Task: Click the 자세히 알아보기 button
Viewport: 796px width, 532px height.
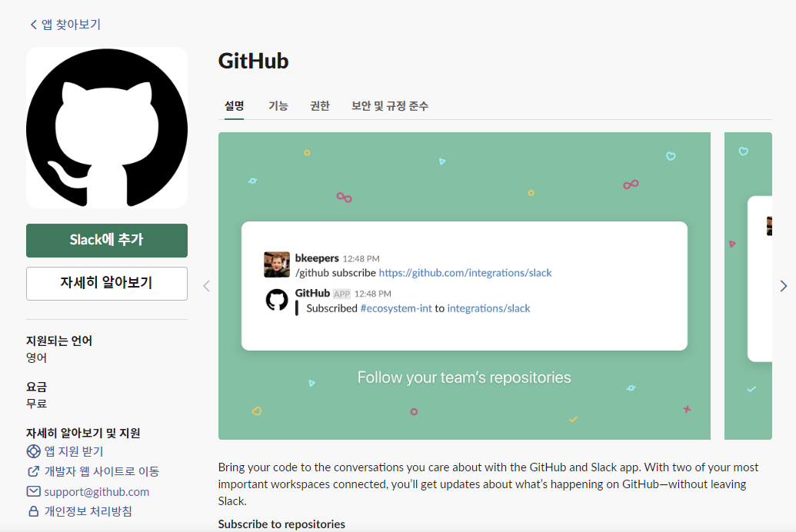Action: point(107,284)
